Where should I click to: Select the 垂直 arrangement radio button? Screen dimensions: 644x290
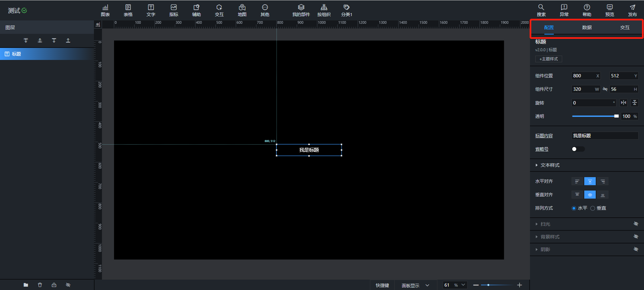pos(593,208)
